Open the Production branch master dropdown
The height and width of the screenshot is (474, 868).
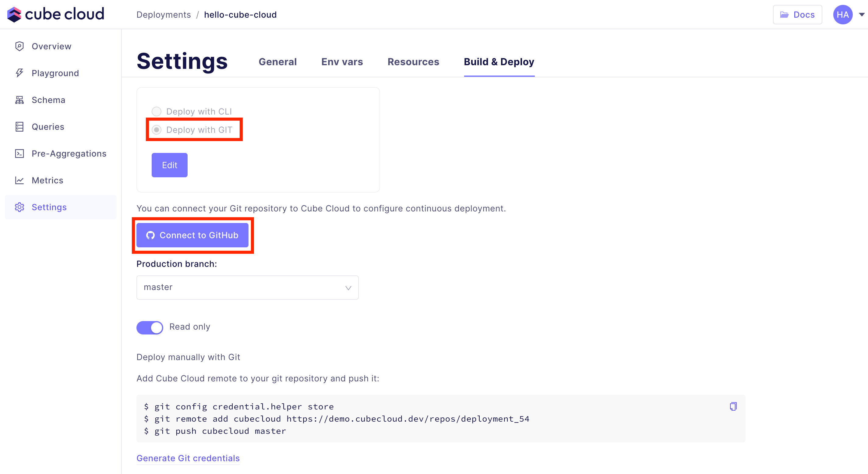coord(247,287)
